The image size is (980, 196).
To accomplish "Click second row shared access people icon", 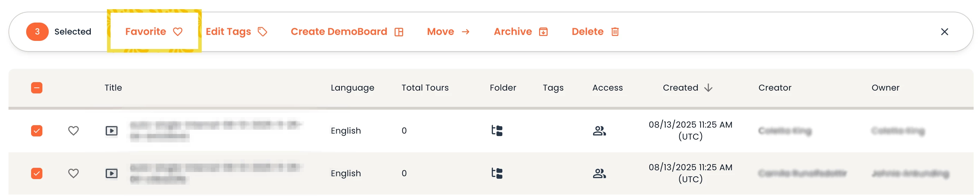I will [599, 173].
